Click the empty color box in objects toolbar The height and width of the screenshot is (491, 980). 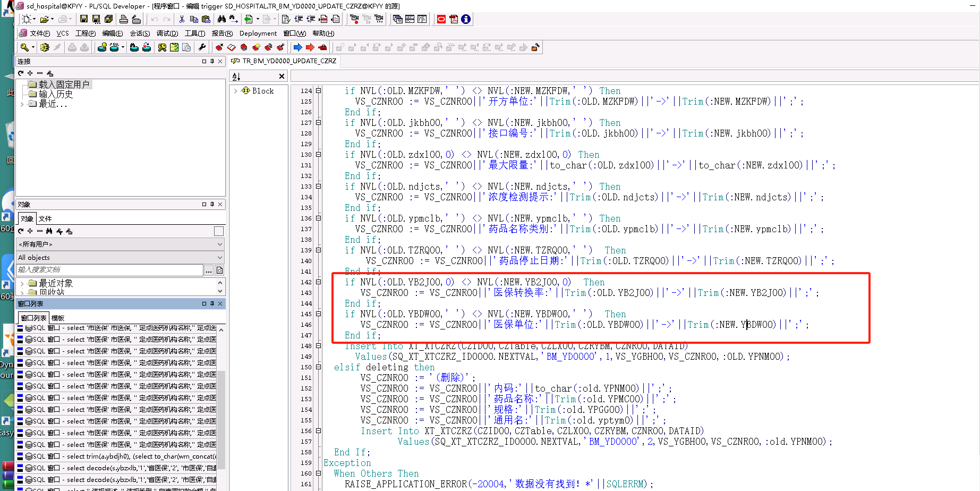(218, 231)
